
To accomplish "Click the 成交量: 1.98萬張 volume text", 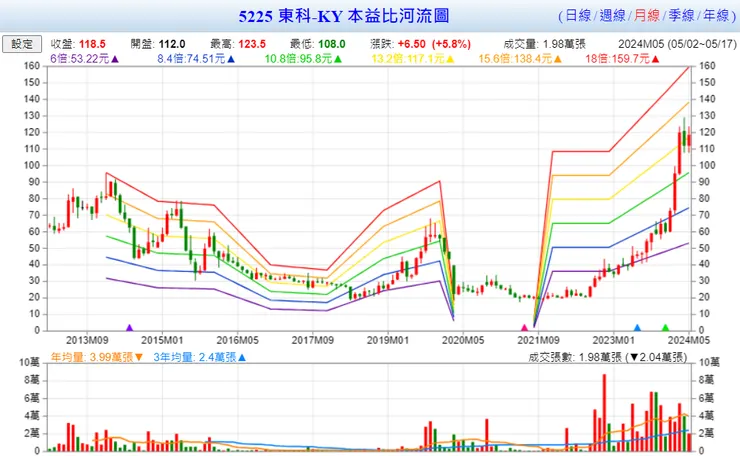I will tap(545, 44).
